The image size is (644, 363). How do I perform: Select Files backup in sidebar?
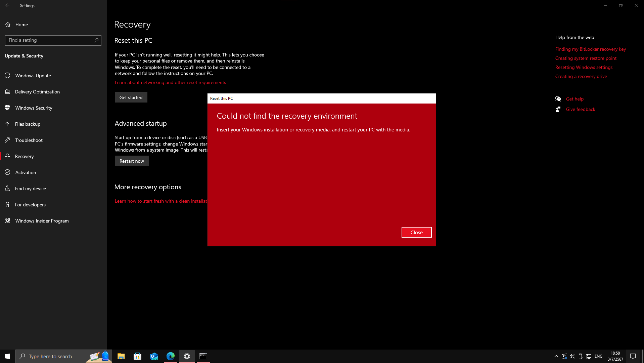tap(53, 124)
